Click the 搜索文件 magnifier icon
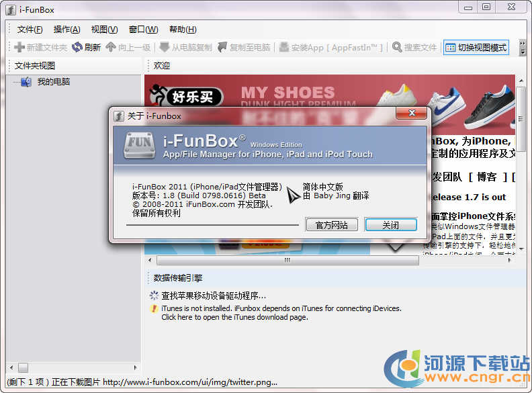The width and height of the screenshot is (532, 393). click(x=397, y=47)
